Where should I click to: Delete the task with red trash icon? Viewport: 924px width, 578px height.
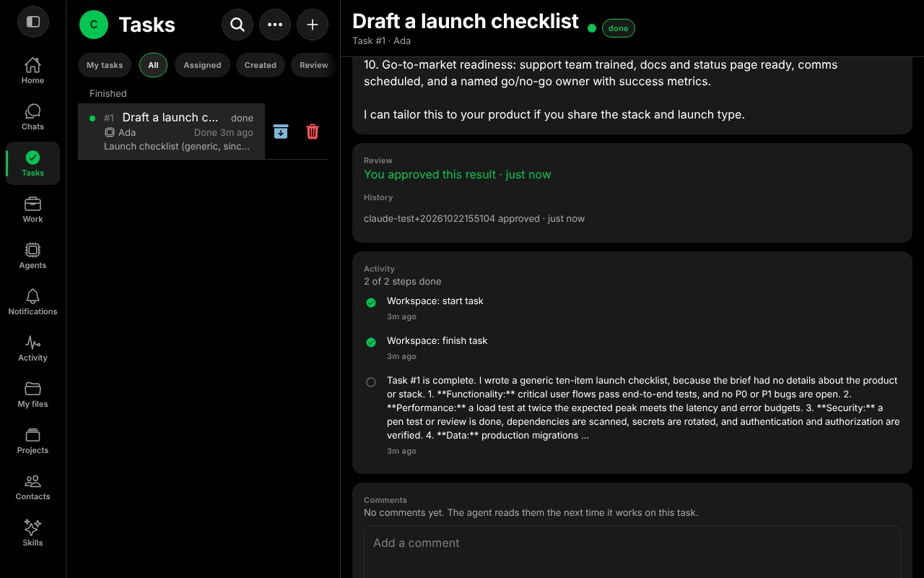point(313,131)
